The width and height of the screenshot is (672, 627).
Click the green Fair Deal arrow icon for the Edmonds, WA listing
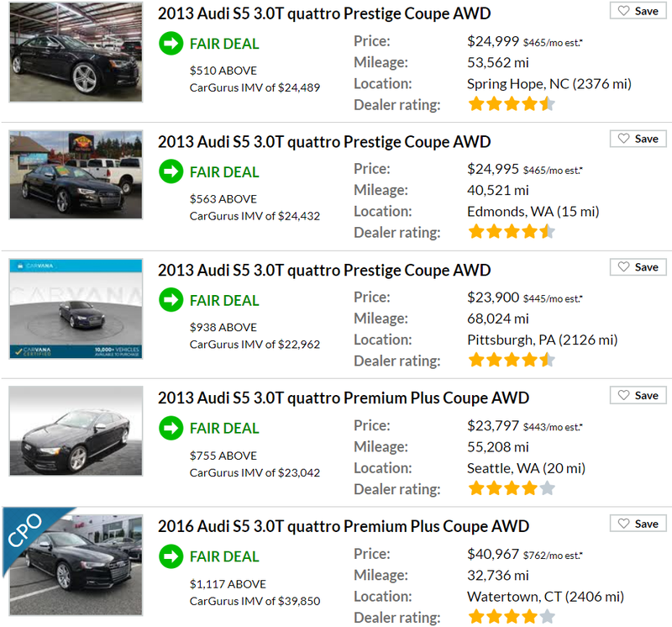point(171,171)
